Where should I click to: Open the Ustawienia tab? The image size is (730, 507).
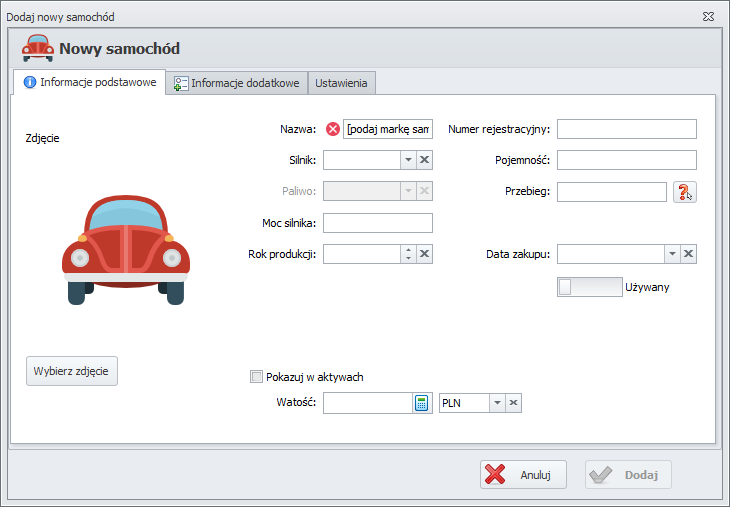pos(341,83)
